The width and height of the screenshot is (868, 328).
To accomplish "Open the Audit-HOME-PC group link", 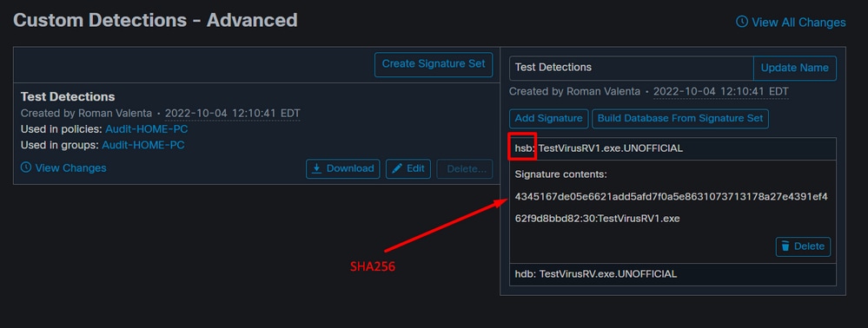I will click(x=142, y=146).
